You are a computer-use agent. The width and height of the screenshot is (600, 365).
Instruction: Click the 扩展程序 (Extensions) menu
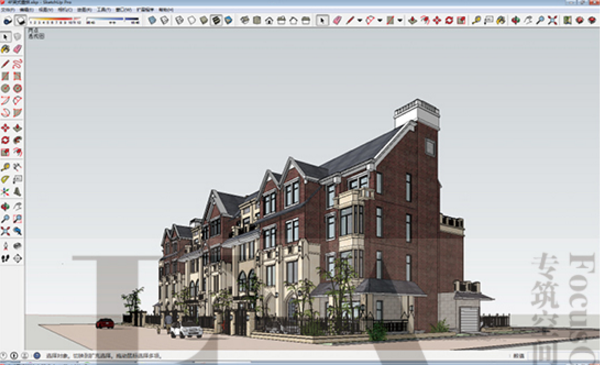click(x=145, y=10)
